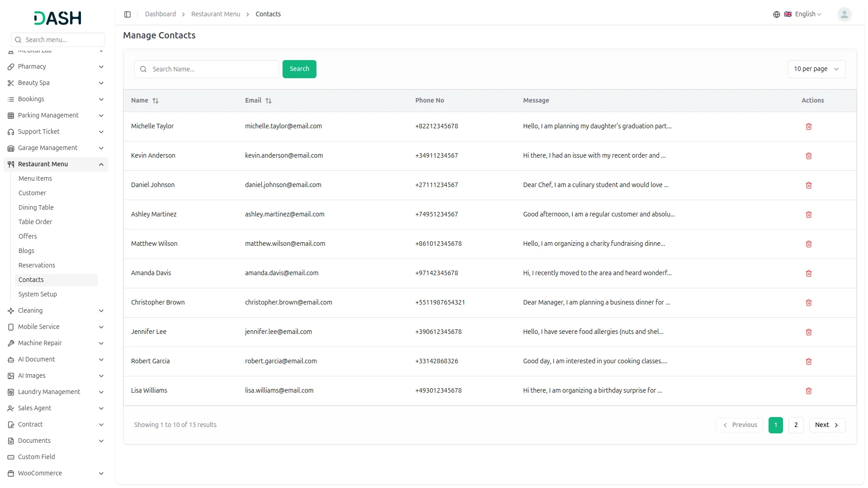Expand the Laundry Management section
The width and height of the screenshot is (868, 488).
pyautogui.click(x=56, y=392)
